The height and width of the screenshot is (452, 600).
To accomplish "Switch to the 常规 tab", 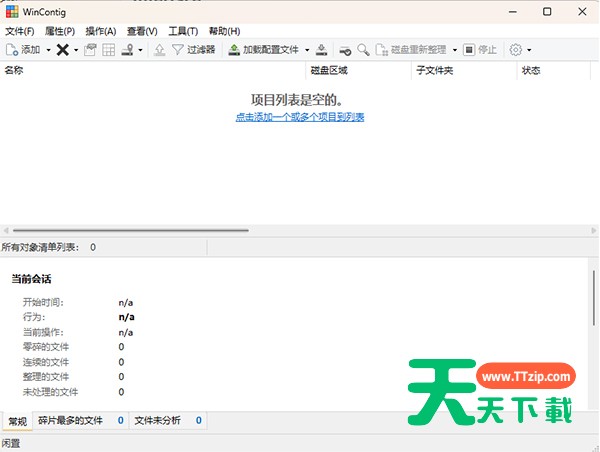I will 18,421.
